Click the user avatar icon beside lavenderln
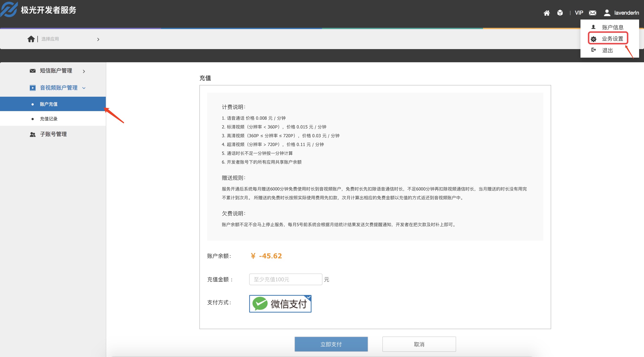 click(x=607, y=13)
